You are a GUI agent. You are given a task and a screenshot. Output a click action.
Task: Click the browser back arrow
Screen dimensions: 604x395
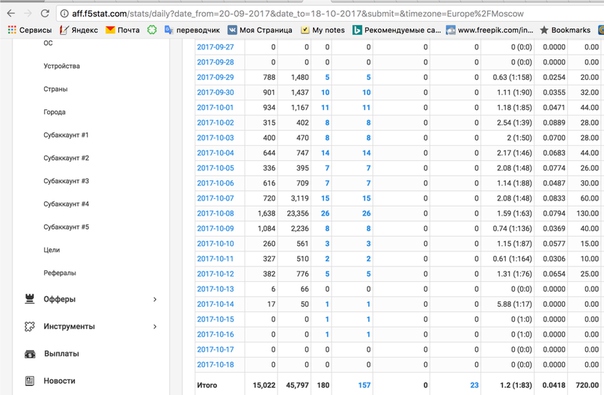point(11,13)
